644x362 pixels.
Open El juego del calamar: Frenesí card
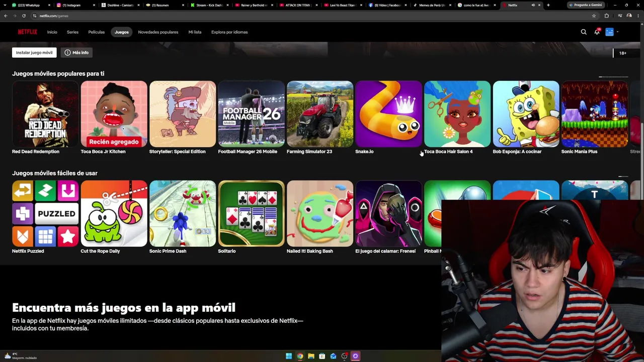[388, 213]
